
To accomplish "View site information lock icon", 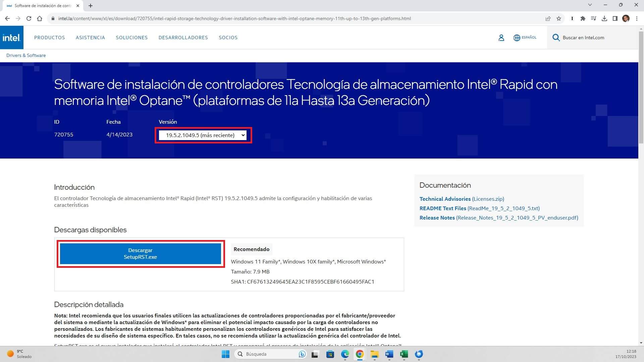I will (x=52, y=19).
